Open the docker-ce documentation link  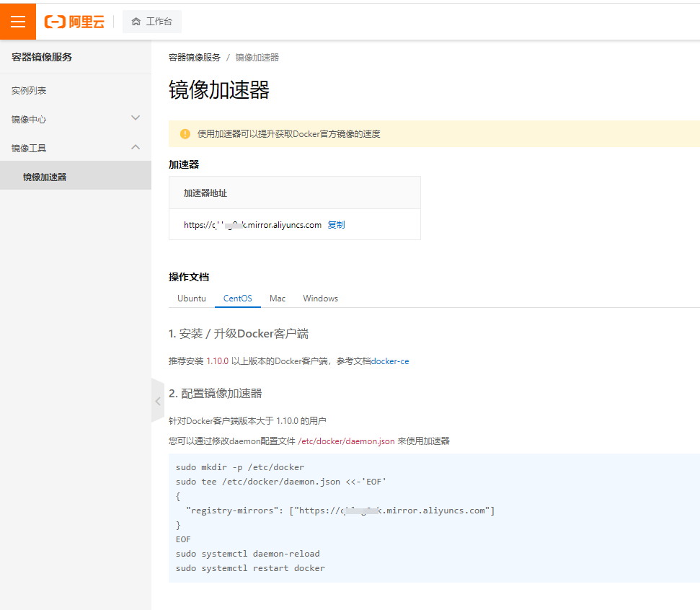tap(390, 361)
